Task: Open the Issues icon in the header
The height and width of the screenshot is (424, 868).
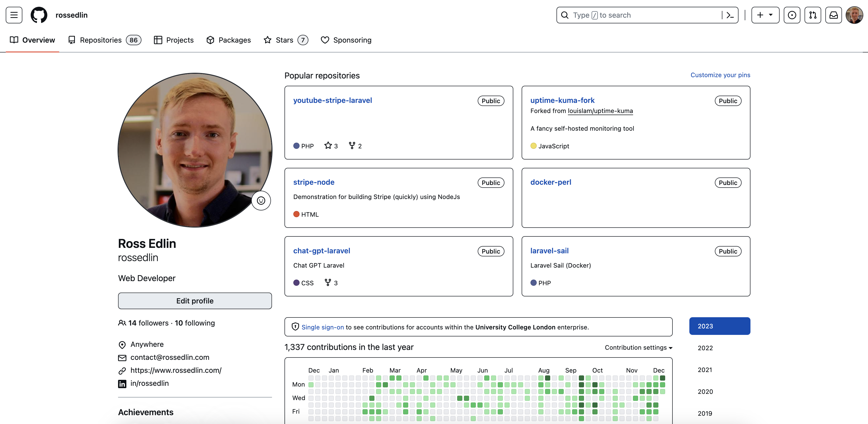Action: [792, 15]
